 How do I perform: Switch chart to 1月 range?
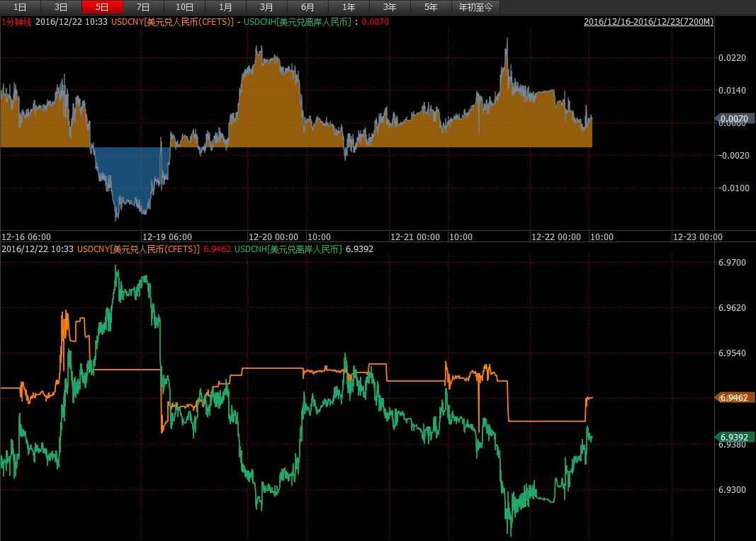(225, 7)
